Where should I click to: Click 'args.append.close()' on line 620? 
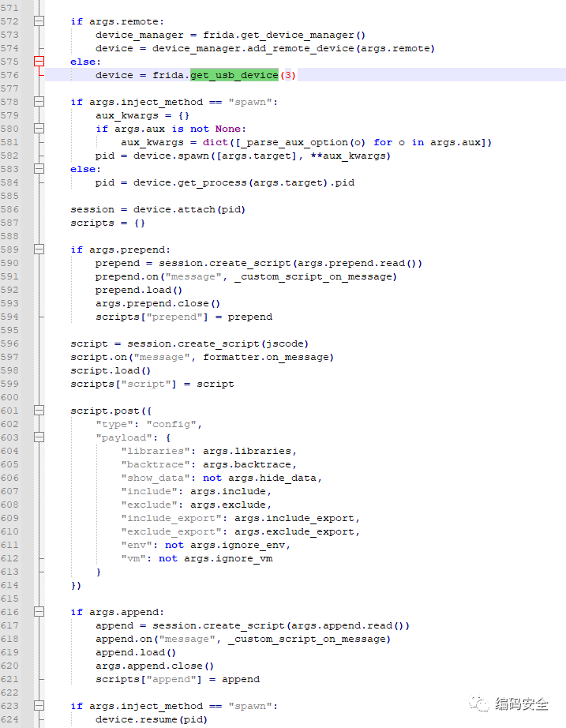[155, 666]
